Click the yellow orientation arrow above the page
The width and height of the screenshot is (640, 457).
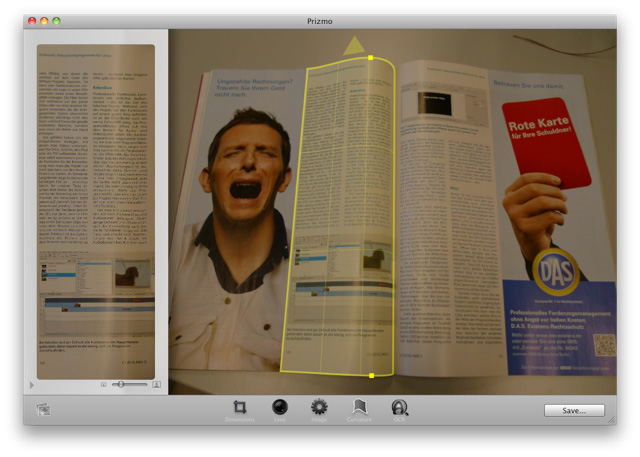point(354,46)
